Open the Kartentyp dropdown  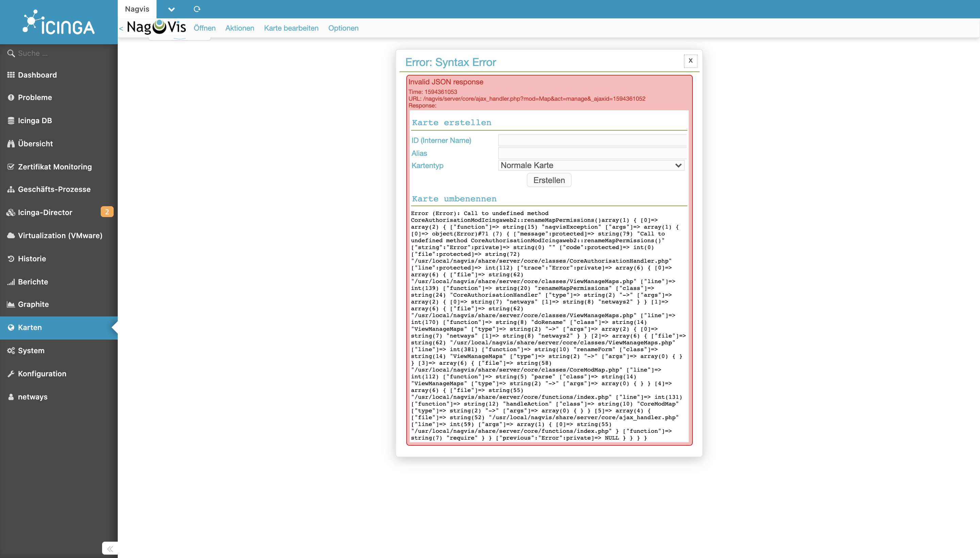coord(591,165)
